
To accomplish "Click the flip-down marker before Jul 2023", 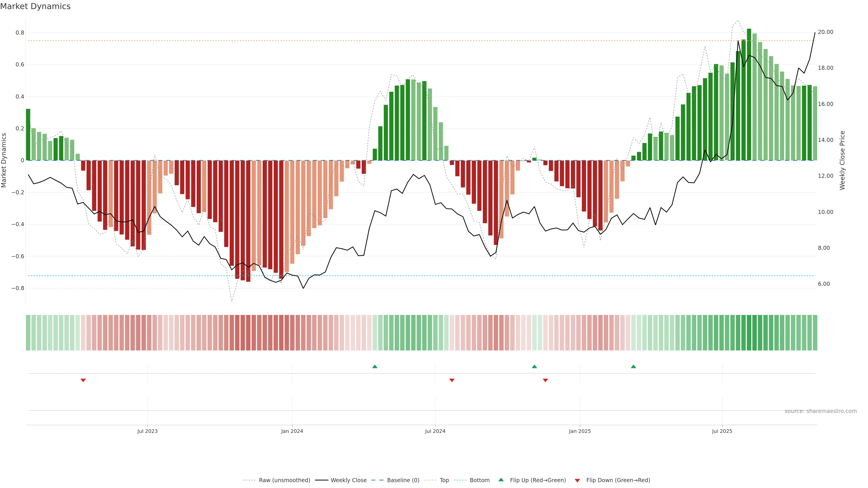I will pos(83,380).
